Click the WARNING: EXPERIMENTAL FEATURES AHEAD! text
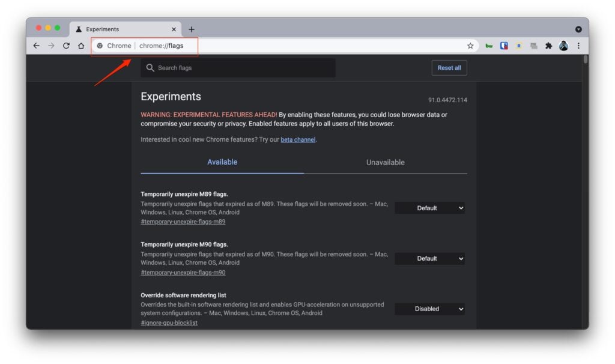615x364 pixels. pyautogui.click(x=208, y=115)
